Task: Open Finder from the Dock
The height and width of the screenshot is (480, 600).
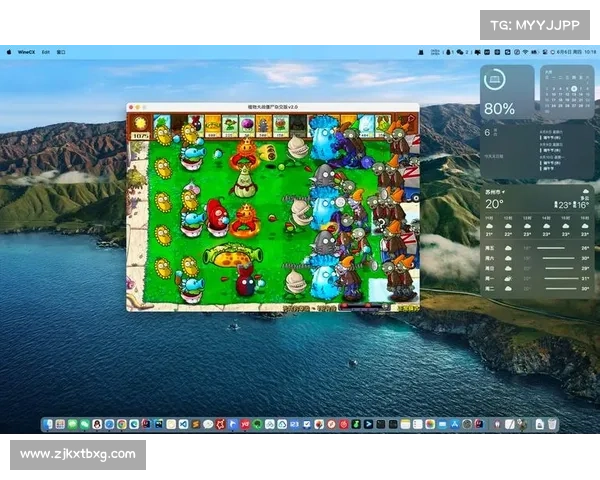Action: (48, 424)
